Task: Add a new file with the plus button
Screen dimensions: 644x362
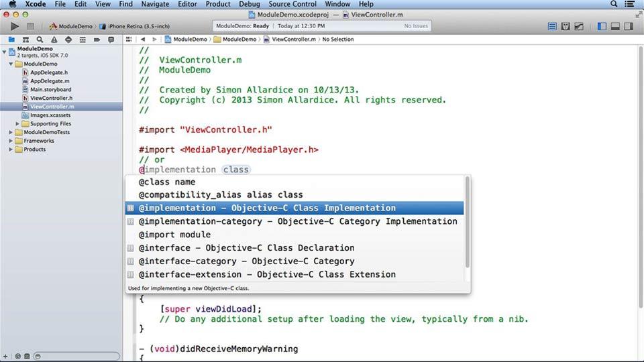Action: [5, 356]
